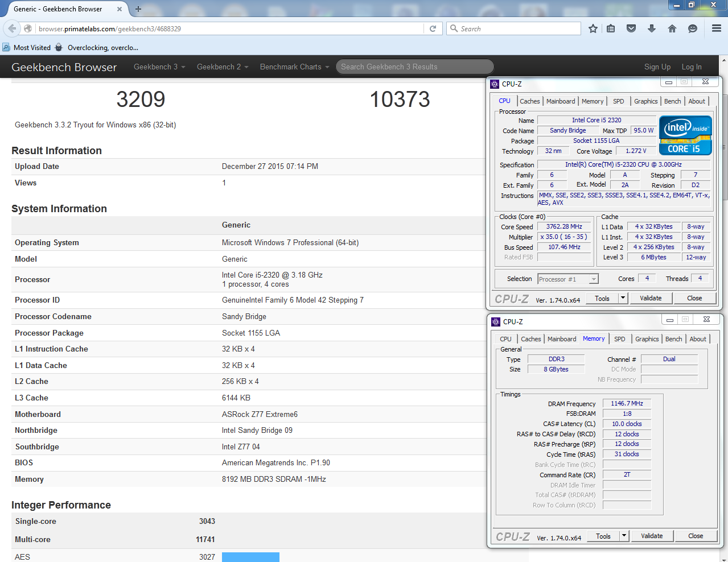This screenshot has height=562, width=728.
Task: Open Most Visited bookmarks folder
Action: (27, 48)
